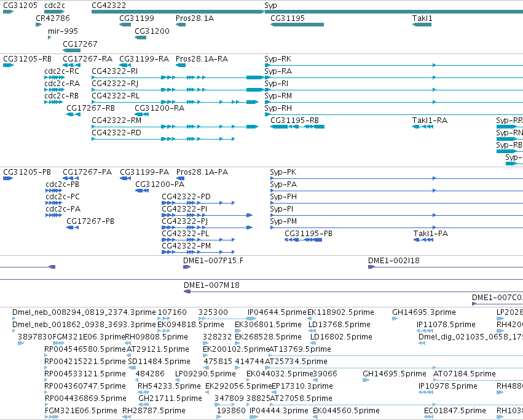This screenshot has height=420, width=523.
Task: Select the Pros28.1A gene label
Action: coord(195,18)
